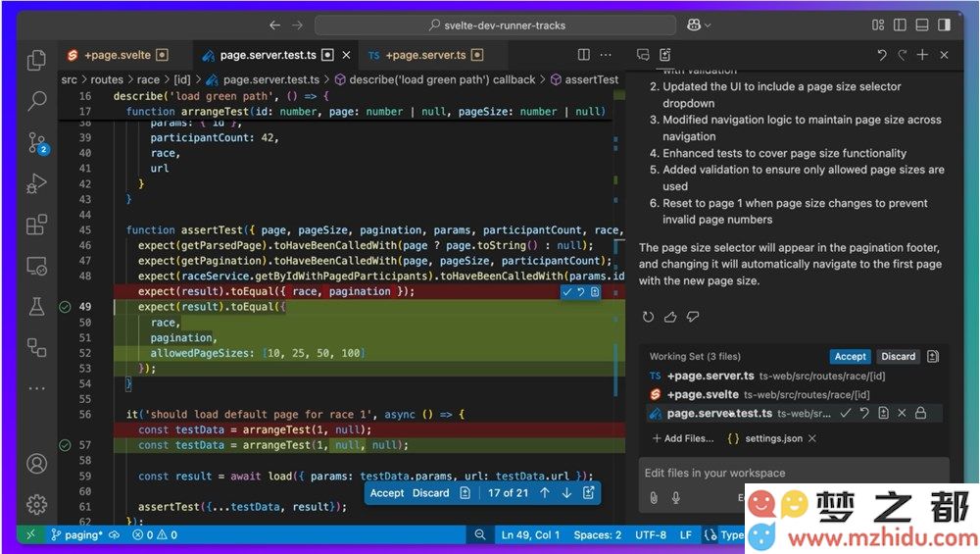Viewport: 980px width, 554px height.
Task: Change the UTF-8 file encoding
Action: click(x=652, y=535)
